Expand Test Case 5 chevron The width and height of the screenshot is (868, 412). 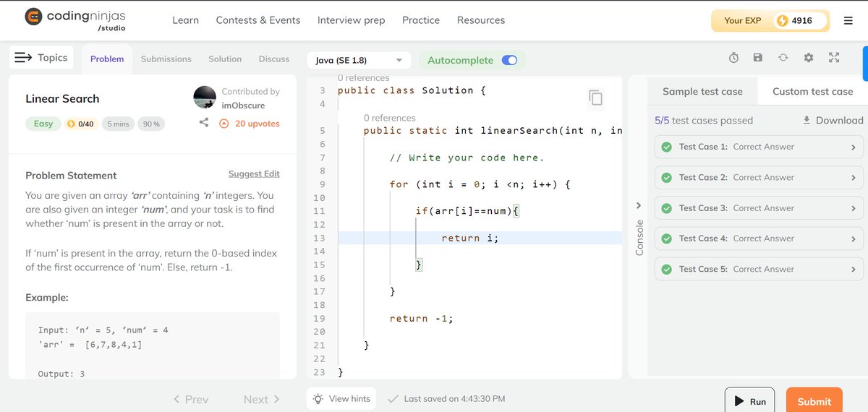point(854,269)
